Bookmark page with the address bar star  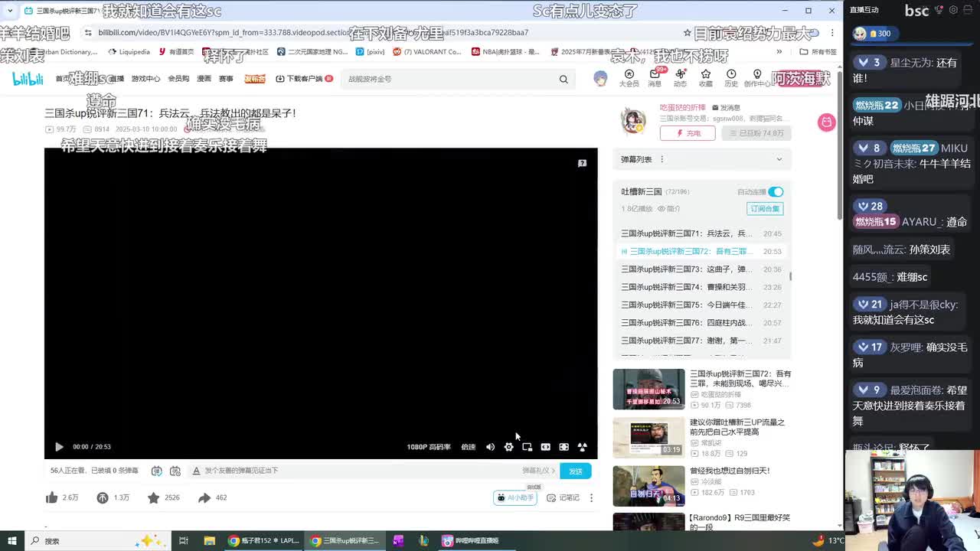coord(687,33)
